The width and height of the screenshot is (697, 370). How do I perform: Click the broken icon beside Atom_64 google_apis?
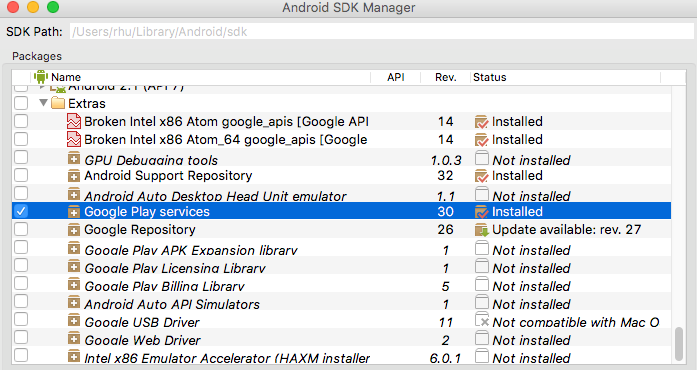tap(74, 139)
